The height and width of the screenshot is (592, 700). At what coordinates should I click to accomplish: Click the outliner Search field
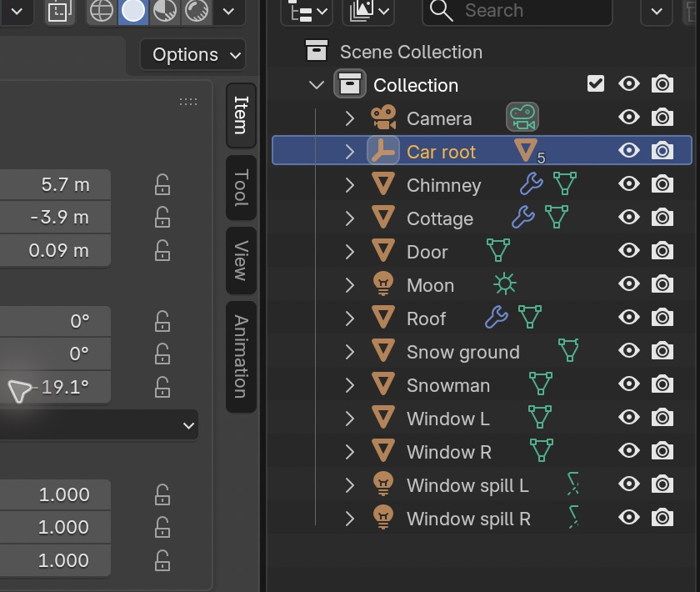(517, 11)
